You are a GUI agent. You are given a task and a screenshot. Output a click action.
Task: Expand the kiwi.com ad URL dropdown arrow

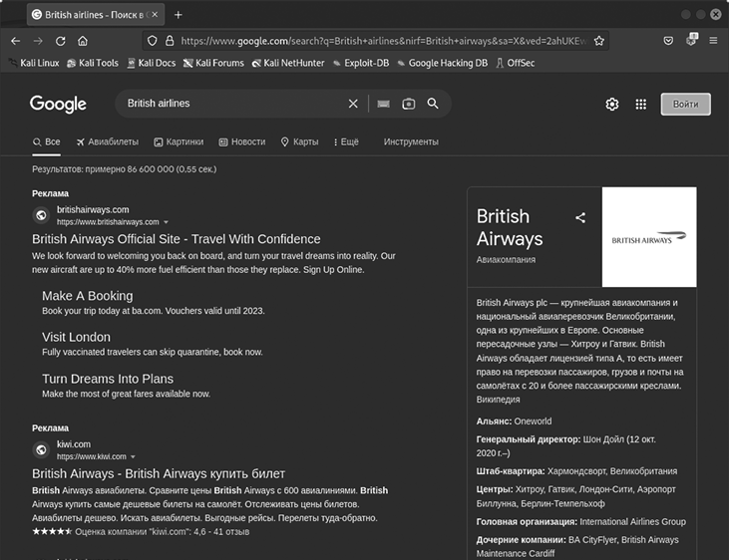[133, 456]
